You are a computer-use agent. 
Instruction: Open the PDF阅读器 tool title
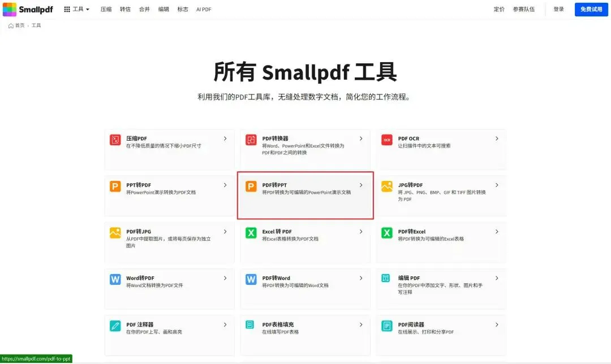[x=411, y=324]
